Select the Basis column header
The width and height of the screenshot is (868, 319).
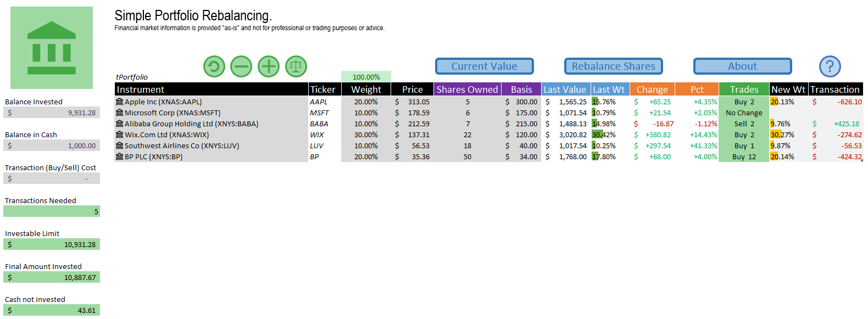pyautogui.click(x=521, y=89)
